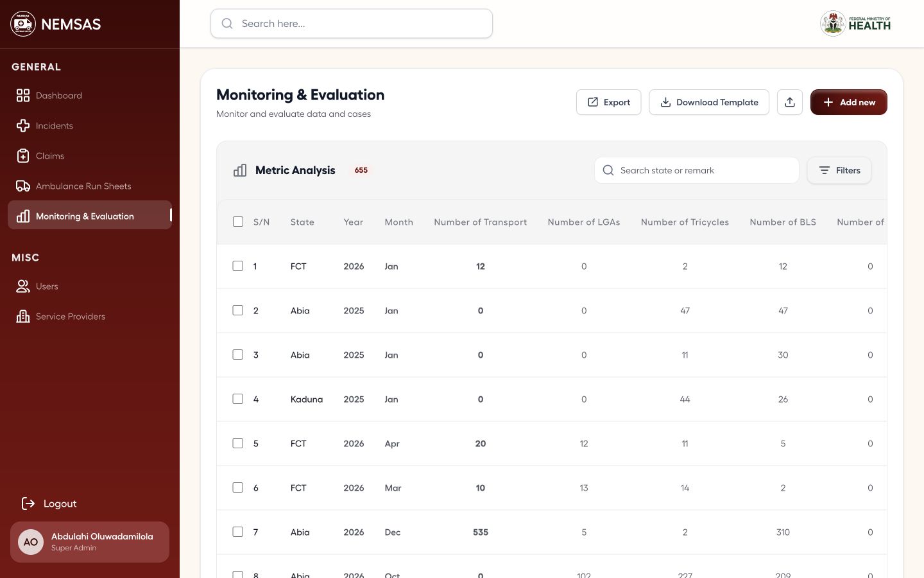Click the Monitoring & Evaluation bar chart icon

pos(23,216)
